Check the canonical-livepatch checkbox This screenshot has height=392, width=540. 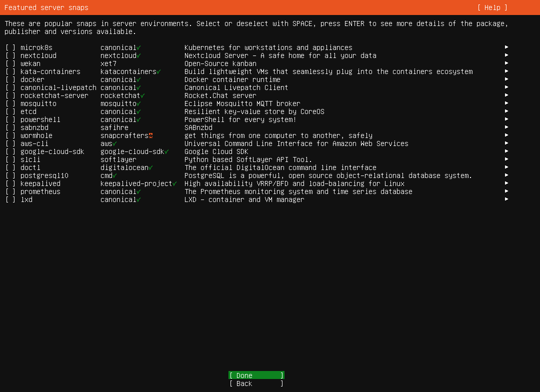click(x=10, y=87)
